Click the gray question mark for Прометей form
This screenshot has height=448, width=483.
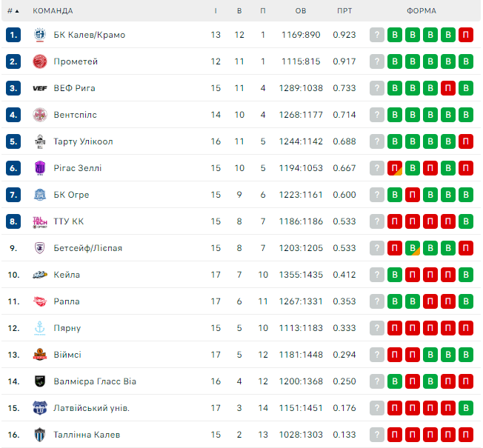point(377,61)
